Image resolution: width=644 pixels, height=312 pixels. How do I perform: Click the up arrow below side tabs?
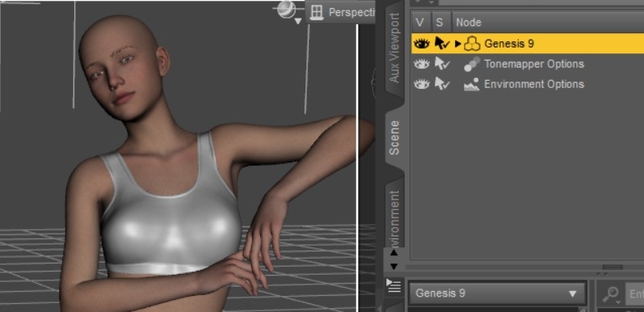[x=394, y=252]
